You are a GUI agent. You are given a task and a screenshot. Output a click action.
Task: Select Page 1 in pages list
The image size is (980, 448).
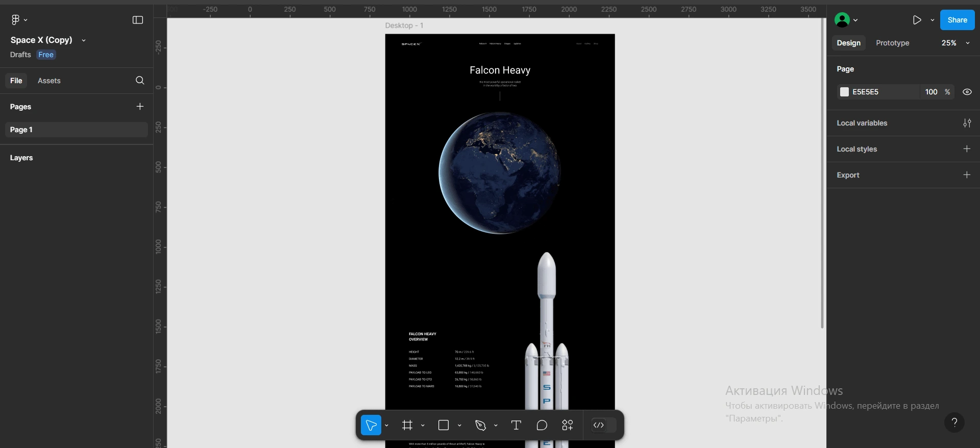click(77, 130)
